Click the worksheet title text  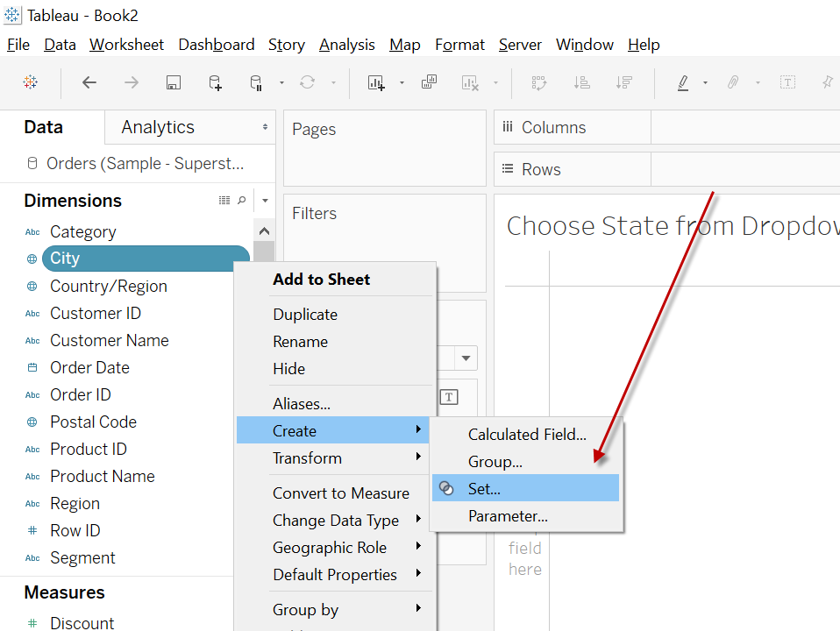tap(673, 226)
